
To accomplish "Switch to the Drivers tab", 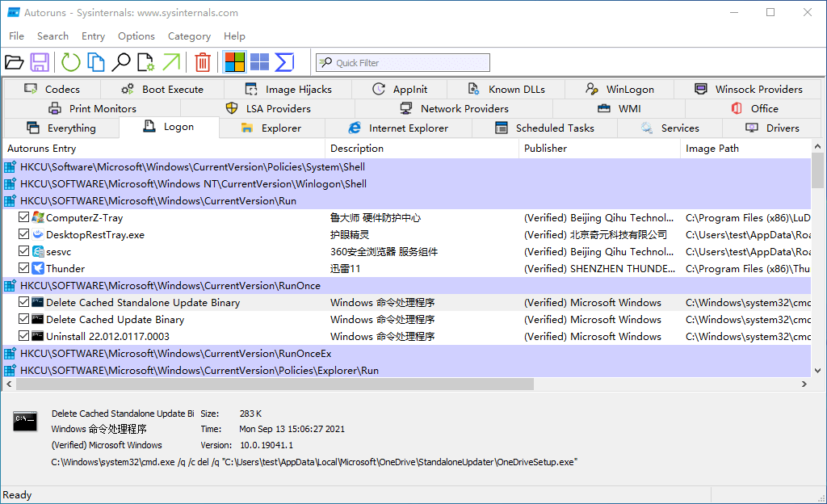I will coord(772,128).
